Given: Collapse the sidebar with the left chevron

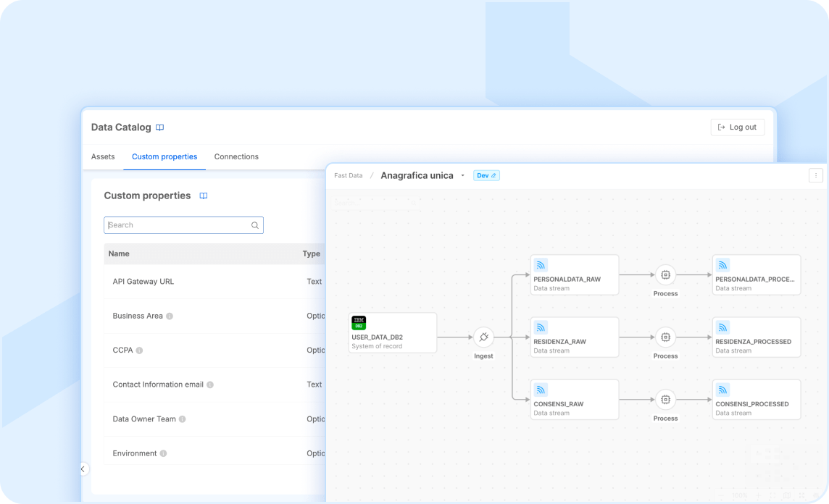Looking at the screenshot, I should coord(83,469).
